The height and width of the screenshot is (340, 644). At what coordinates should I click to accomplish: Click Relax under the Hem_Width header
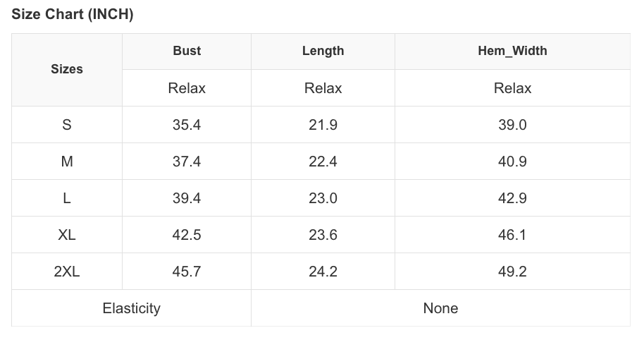click(x=512, y=88)
